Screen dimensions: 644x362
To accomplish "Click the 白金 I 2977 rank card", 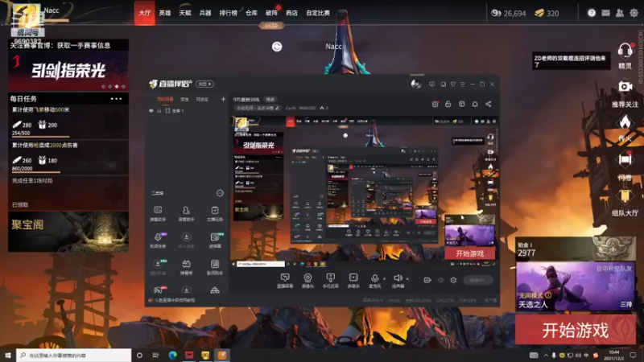I will (x=575, y=249).
